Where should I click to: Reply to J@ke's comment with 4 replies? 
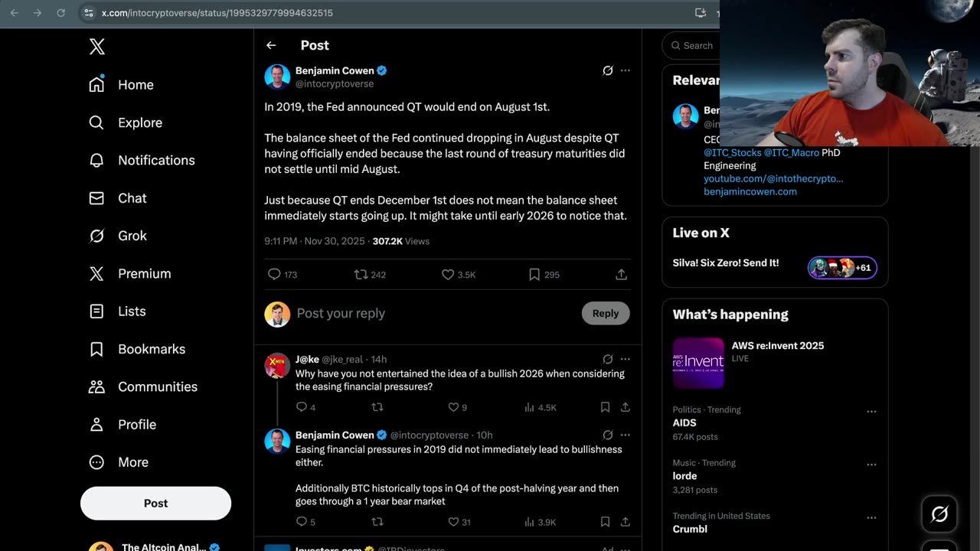[x=302, y=407]
